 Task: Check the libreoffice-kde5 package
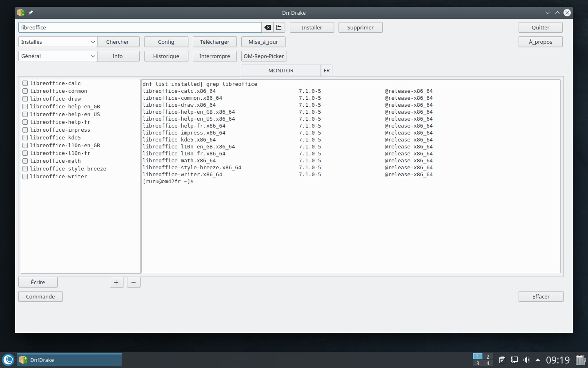(x=25, y=138)
